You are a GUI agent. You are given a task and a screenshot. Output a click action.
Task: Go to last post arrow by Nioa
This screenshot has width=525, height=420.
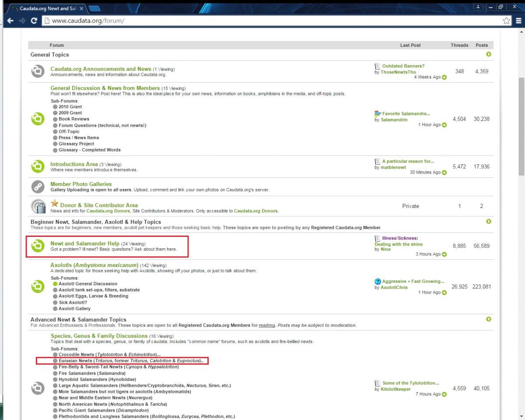[444, 254]
